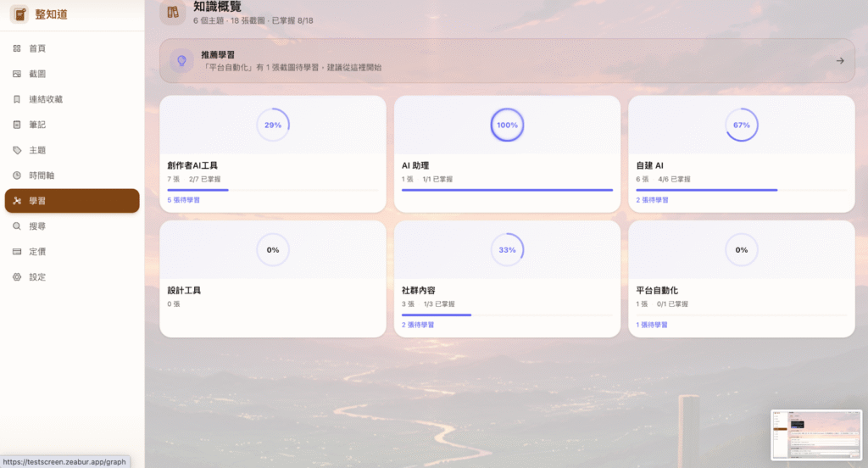Click the 2 張待學習 link under 自建 AI
Screen dimensions: 868x468
point(652,200)
